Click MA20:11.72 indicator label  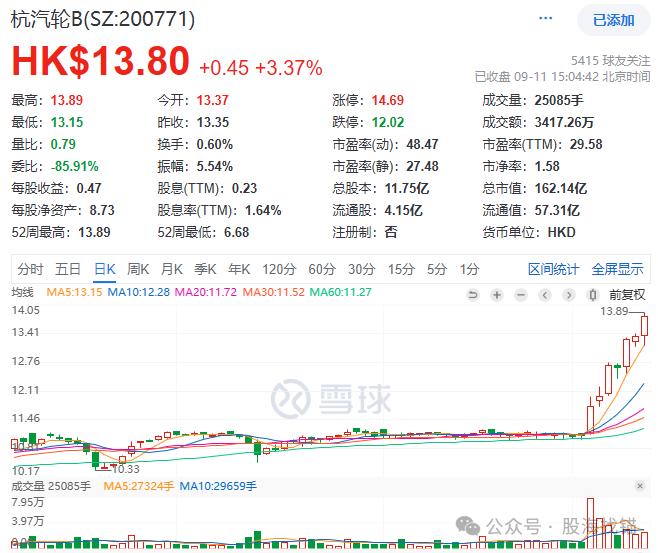coord(206,292)
